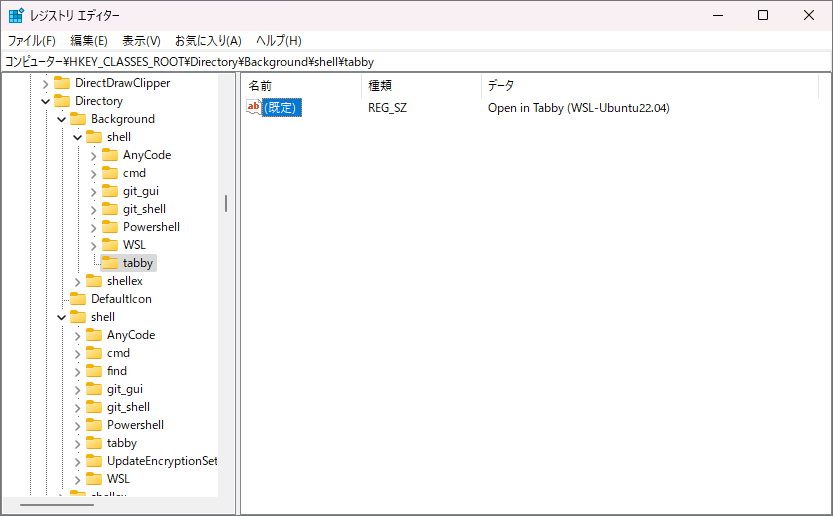Click the tree pane horizontal scrollbar thumb
This screenshot has height=516, width=833.
(x=57, y=504)
